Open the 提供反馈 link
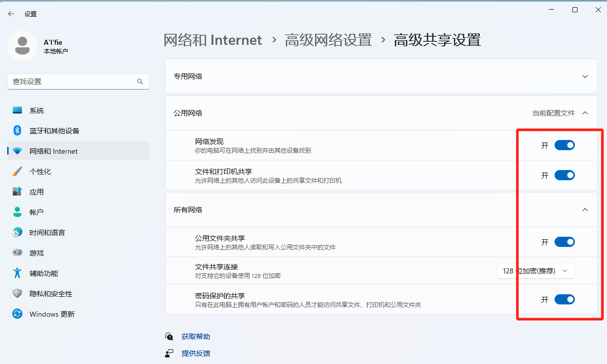This screenshot has height=364, width=607. [196, 353]
